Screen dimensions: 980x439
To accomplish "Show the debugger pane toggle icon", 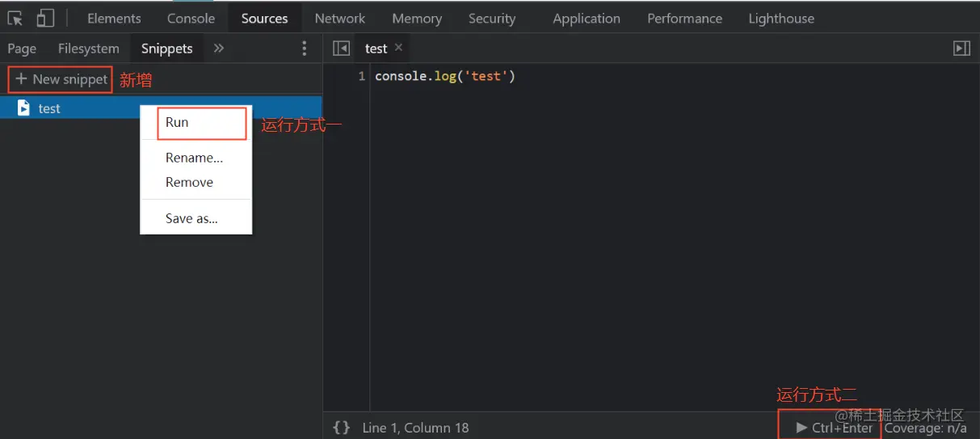I will pos(961,49).
